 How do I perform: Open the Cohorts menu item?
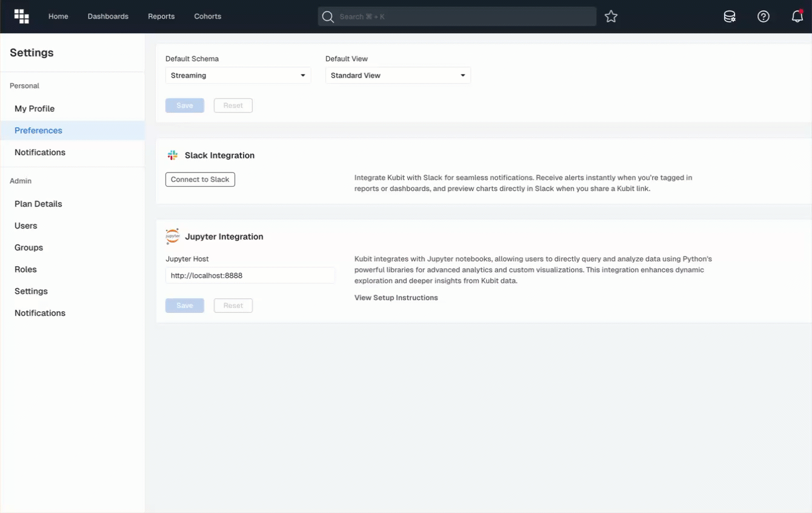207,16
